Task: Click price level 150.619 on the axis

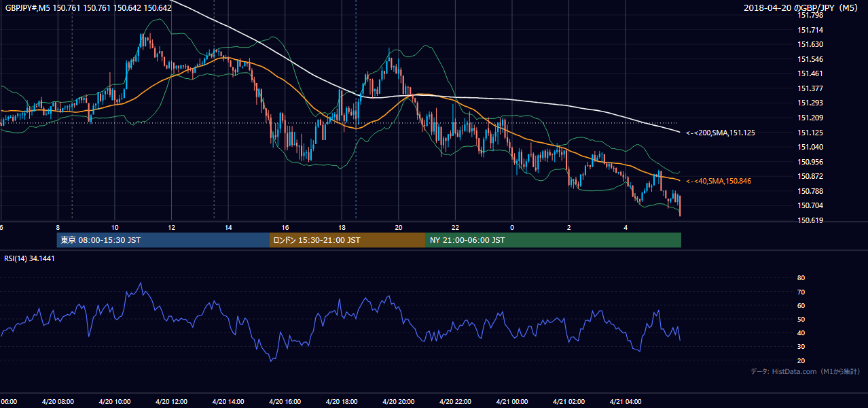Action: click(x=810, y=220)
